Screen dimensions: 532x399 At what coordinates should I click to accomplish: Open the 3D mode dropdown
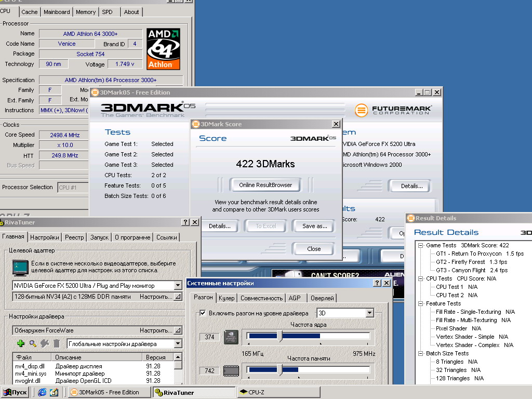pos(370,313)
